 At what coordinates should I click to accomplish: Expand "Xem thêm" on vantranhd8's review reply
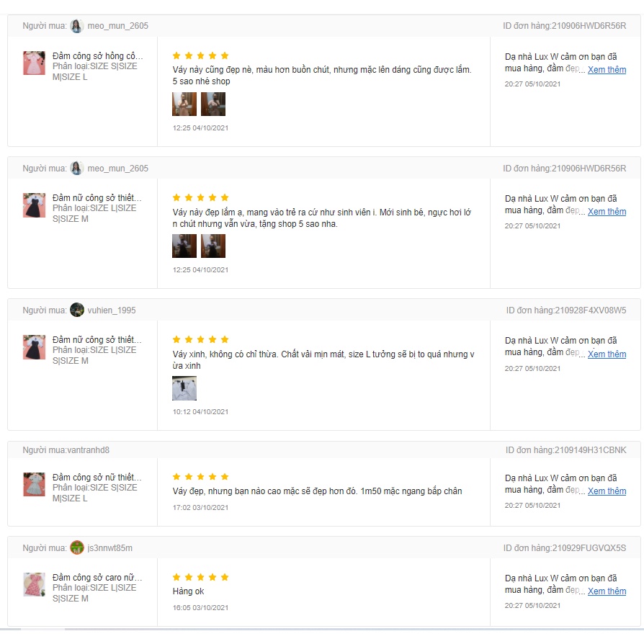[x=607, y=491]
